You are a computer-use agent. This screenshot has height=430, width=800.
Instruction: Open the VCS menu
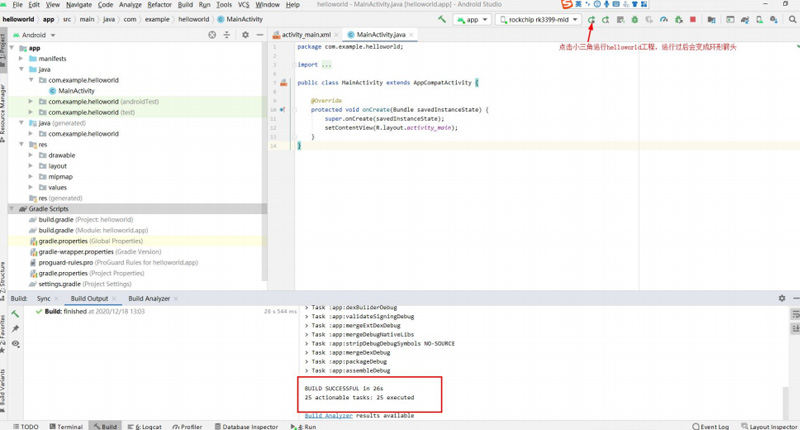[x=244, y=5]
